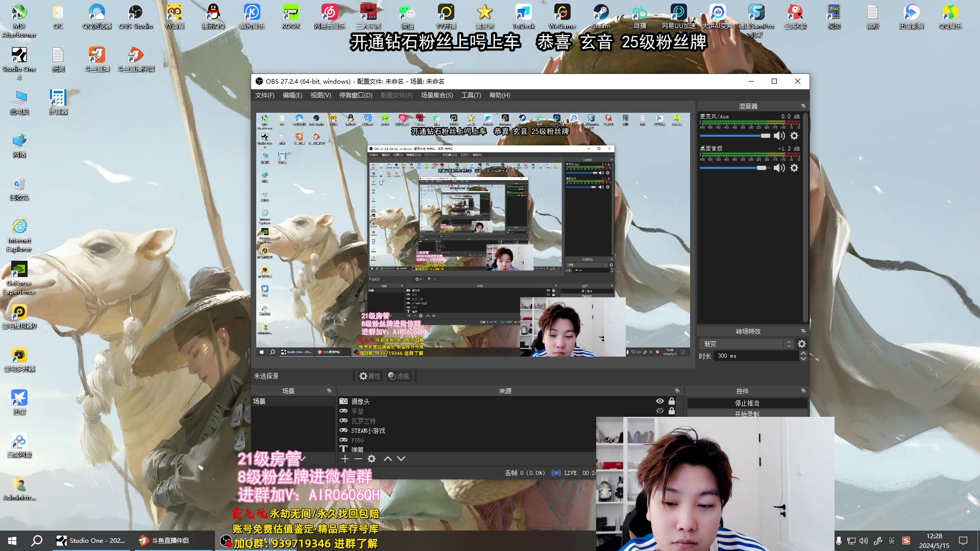Open the 渐变 transition dropdown
Screen dimensions: 980x551
tap(747, 344)
